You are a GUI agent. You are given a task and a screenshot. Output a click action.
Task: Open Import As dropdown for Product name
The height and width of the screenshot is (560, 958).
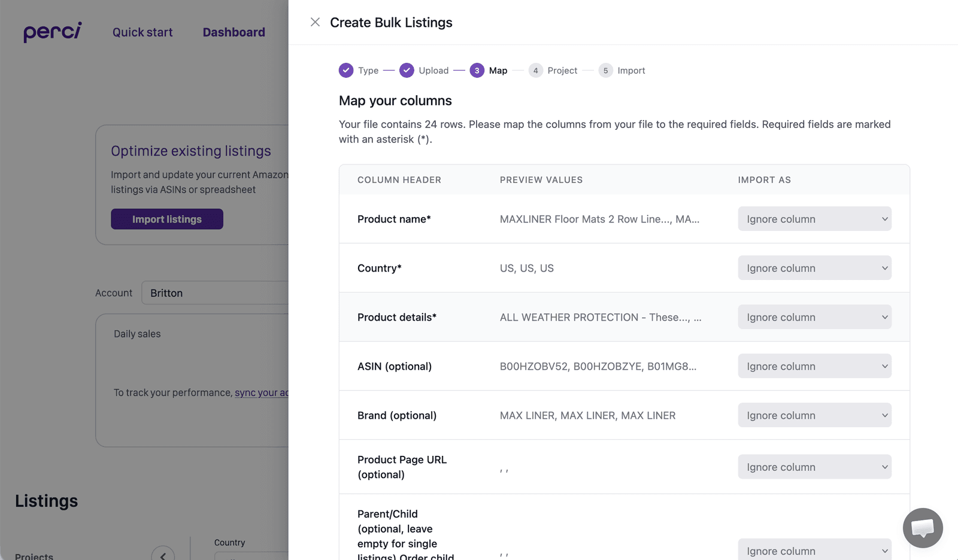(x=814, y=219)
